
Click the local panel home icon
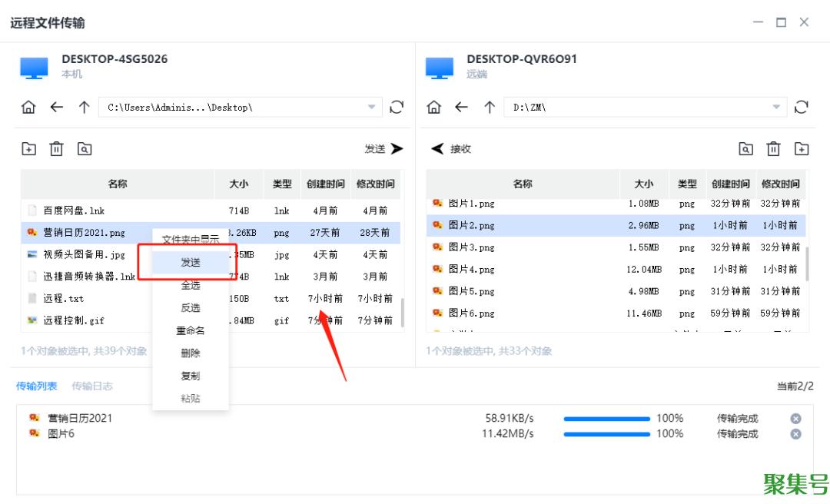click(28, 108)
